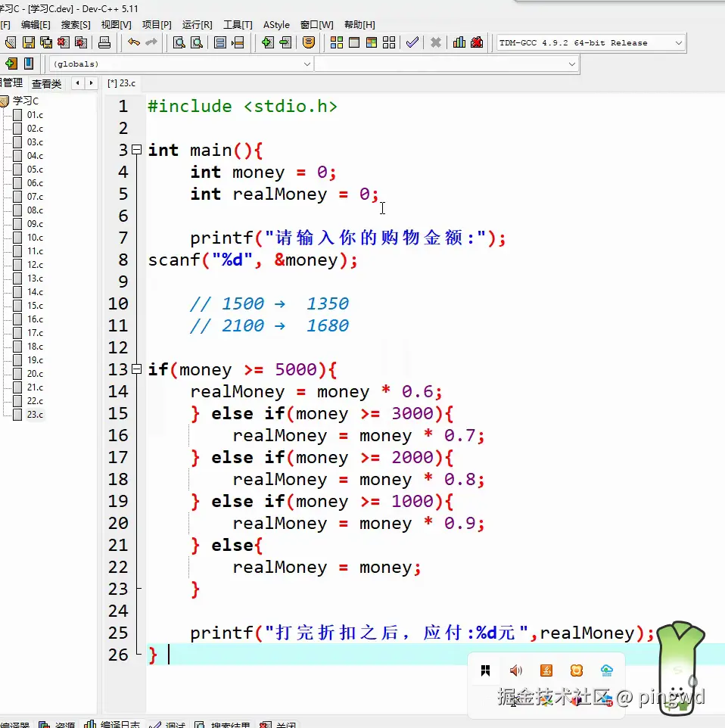Open the 视图[V] menu
The image size is (725, 728).
[116, 25]
